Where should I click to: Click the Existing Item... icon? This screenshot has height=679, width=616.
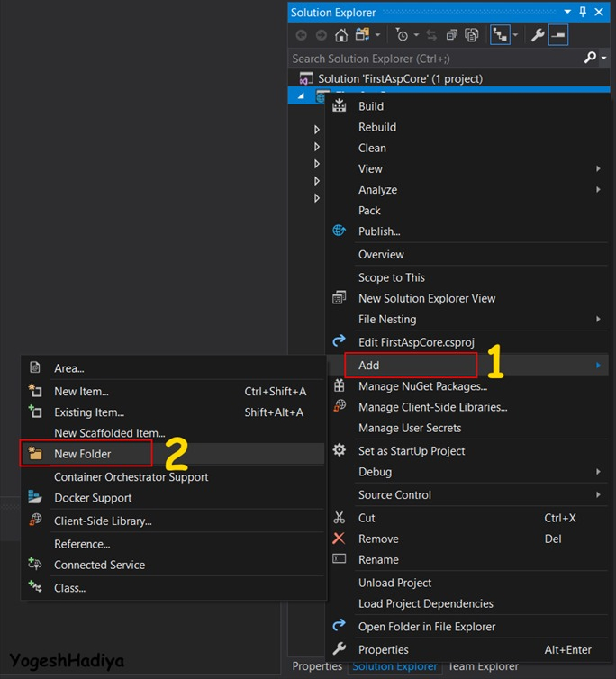coord(35,411)
